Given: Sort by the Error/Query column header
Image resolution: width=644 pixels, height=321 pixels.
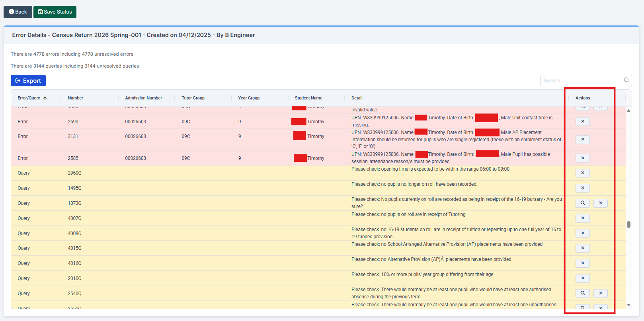Looking at the screenshot, I should 29,98.
